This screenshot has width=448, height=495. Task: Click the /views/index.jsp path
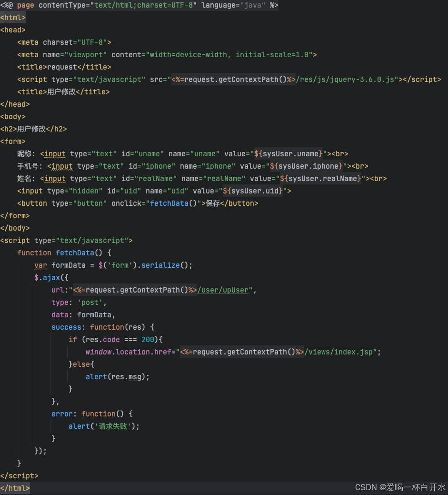point(339,352)
